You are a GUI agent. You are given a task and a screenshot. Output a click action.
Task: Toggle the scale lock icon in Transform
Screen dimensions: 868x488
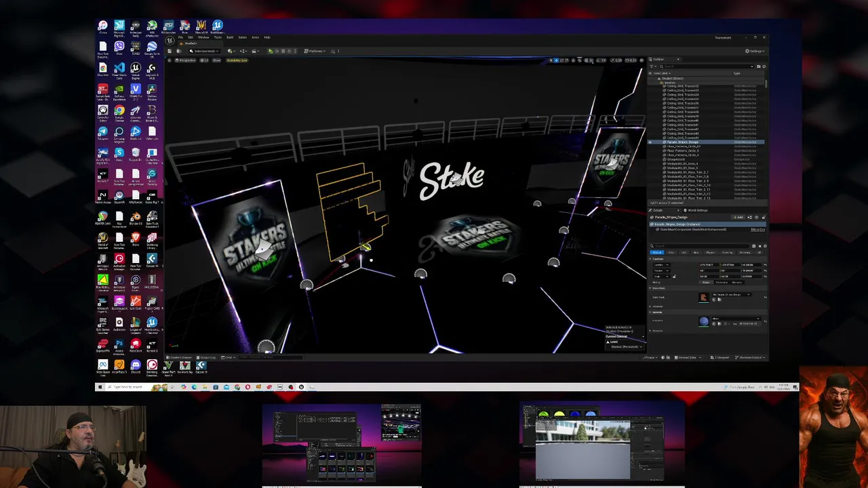[x=674, y=277]
